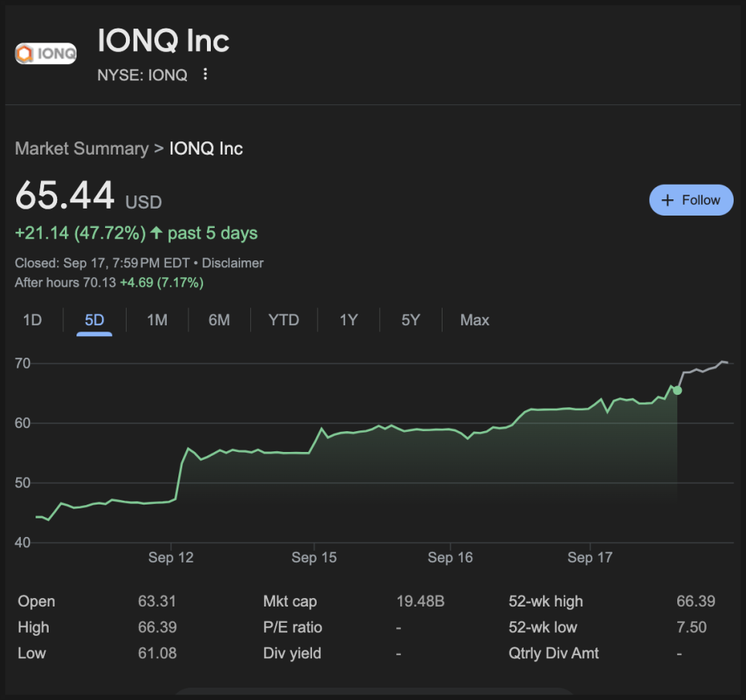The height and width of the screenshot is (700, 746).
Task: Click the Sep 12 date label on chart axis
Action: 171,557
